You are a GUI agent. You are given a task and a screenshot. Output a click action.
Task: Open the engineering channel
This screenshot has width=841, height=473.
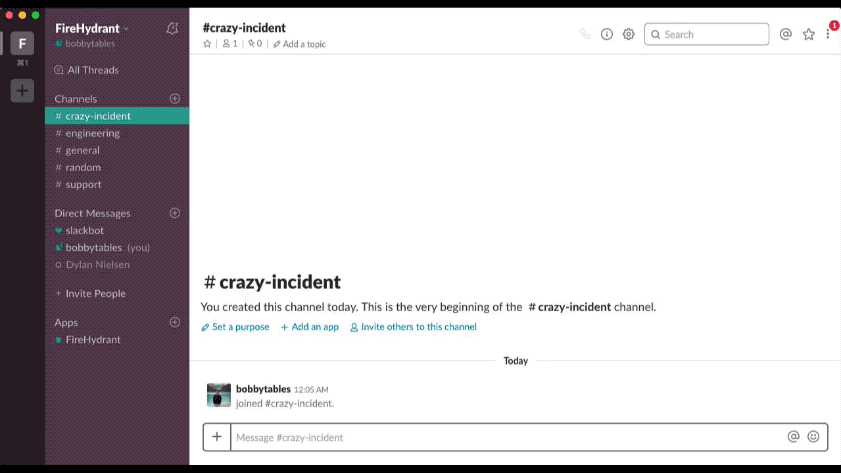pyautogui.click(x=117, y=133)
